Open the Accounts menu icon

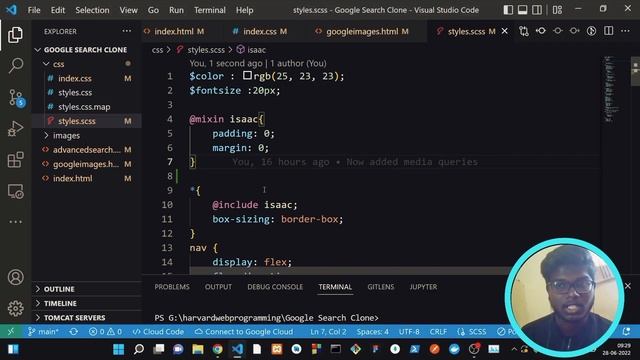16,277
